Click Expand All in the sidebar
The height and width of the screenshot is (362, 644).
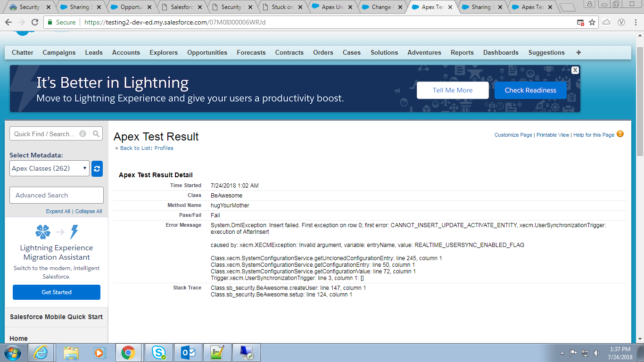coord(58,211)
